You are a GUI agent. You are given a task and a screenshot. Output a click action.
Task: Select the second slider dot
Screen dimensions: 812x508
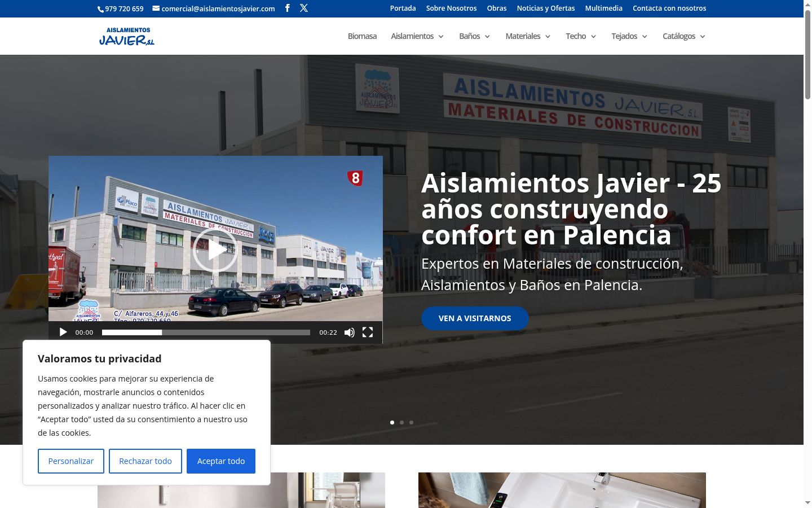(x=401, y=422)
